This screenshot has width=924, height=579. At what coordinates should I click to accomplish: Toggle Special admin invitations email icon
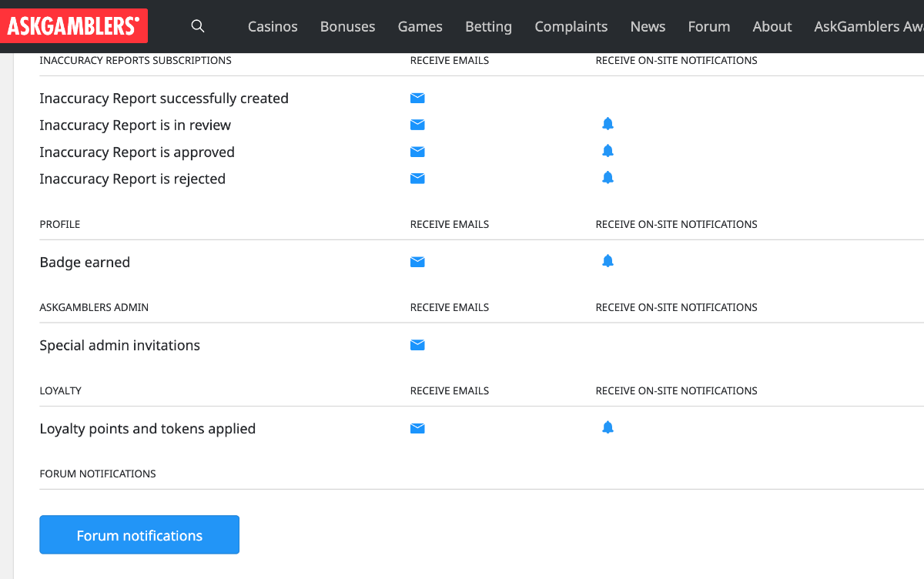[x=417, y=345]
